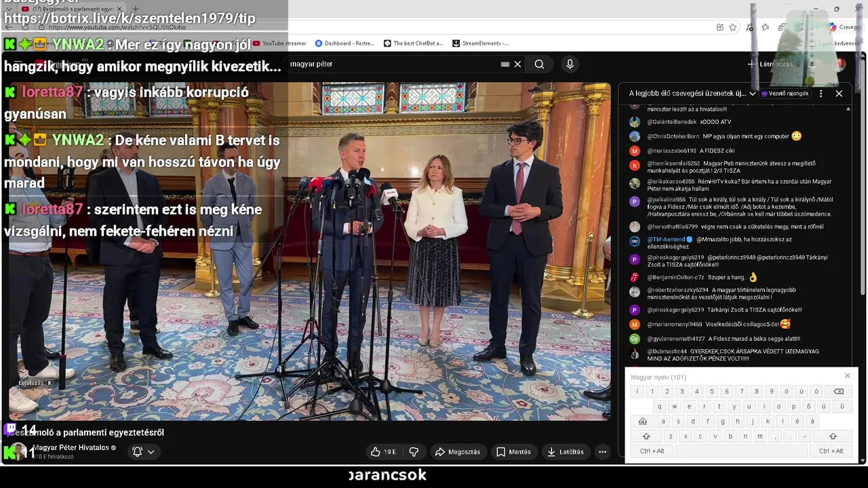The image size is (868, 488).
Task: Tap the space bar on virtual keyboard
Action: [x=742, y=451]
